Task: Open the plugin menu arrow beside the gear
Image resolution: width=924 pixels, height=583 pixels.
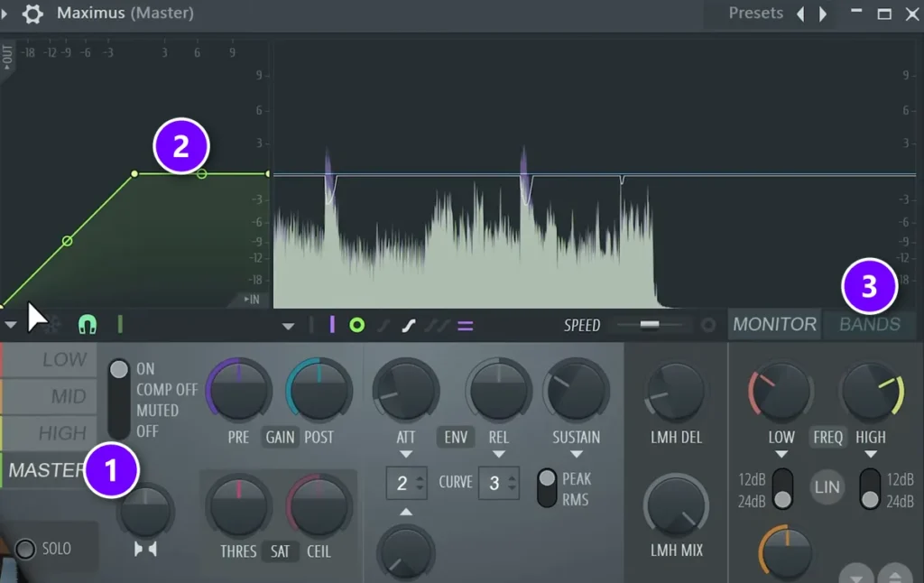Action: pyautogui.click(x=5, y=13)
